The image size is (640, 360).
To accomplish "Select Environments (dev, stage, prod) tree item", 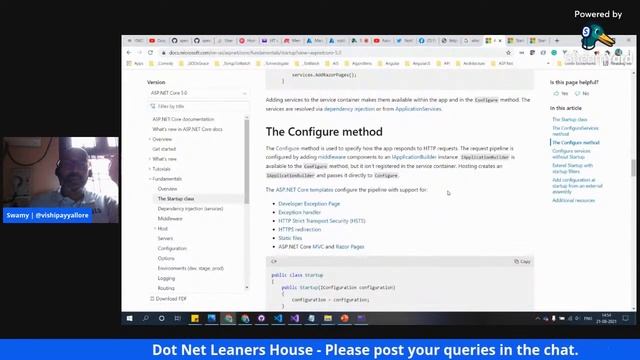I will pyautogui.click(x=191, y=268).
